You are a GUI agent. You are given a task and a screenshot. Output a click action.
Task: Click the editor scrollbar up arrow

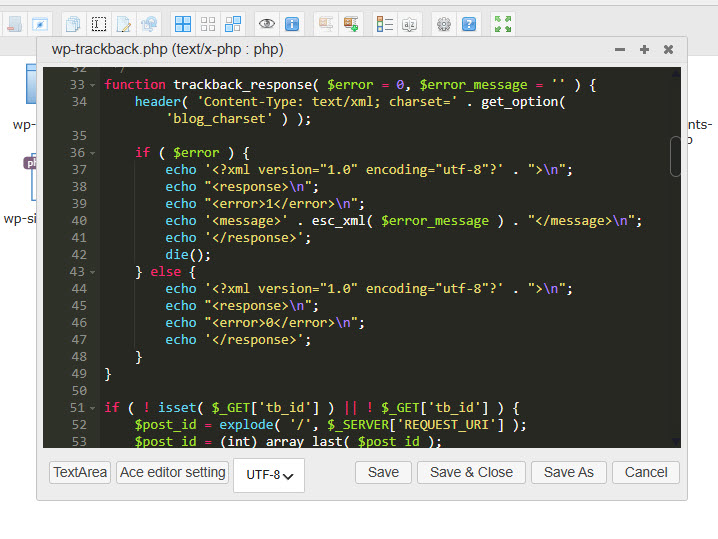[676, 73]
